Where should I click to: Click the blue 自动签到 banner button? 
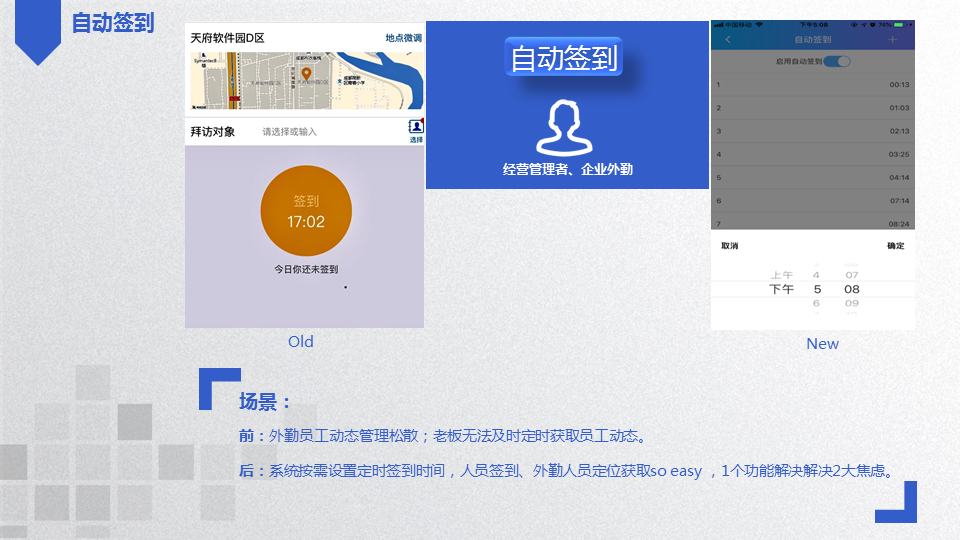pos(564,57)
